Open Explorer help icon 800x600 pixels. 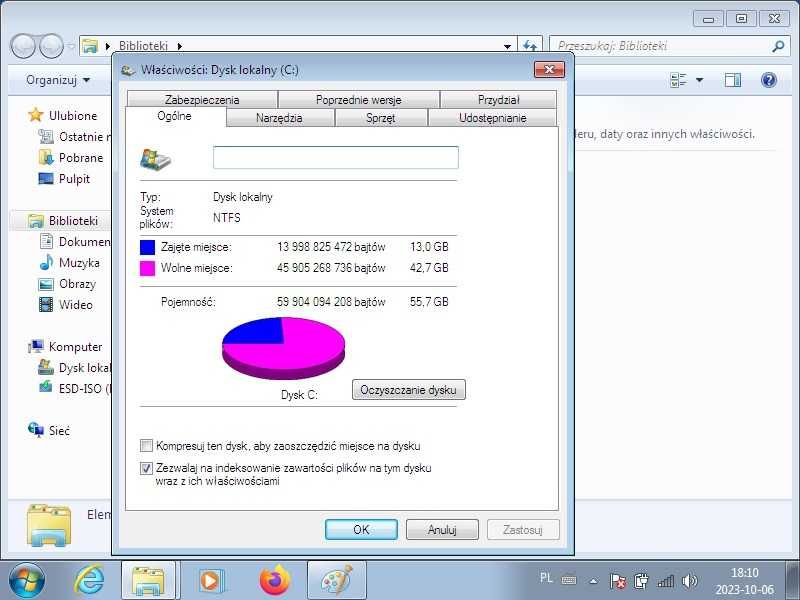(x=769, y=80)
